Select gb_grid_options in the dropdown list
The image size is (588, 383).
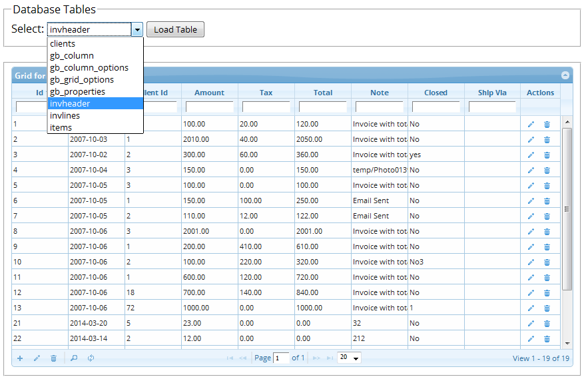click(82, 80)
